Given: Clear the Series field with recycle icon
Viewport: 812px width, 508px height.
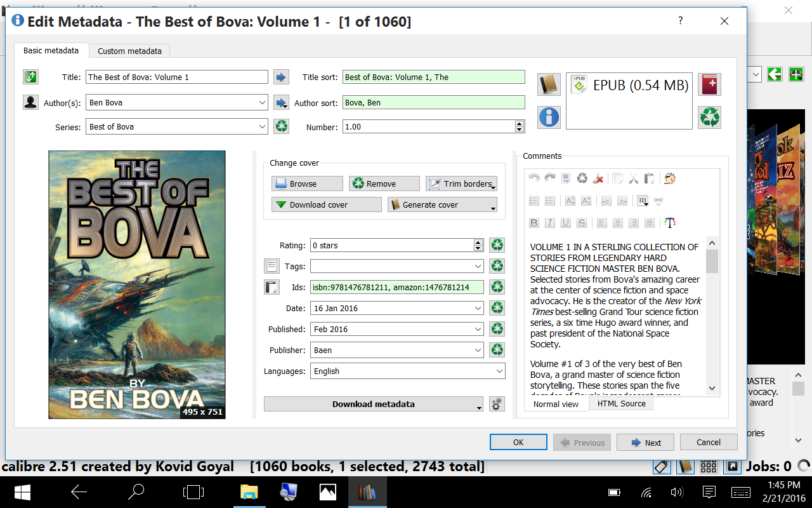Looking at the screenshot, I should pyautogui.click(x=281, y=126).
